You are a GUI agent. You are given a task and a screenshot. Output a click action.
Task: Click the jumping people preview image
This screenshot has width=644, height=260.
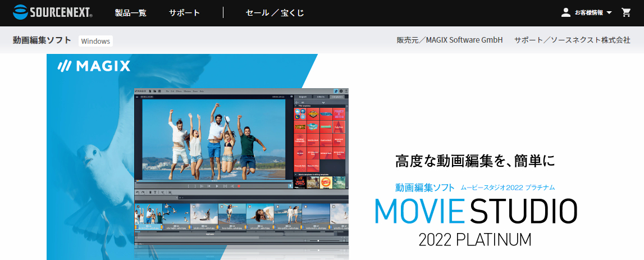(x=213, y=139)
